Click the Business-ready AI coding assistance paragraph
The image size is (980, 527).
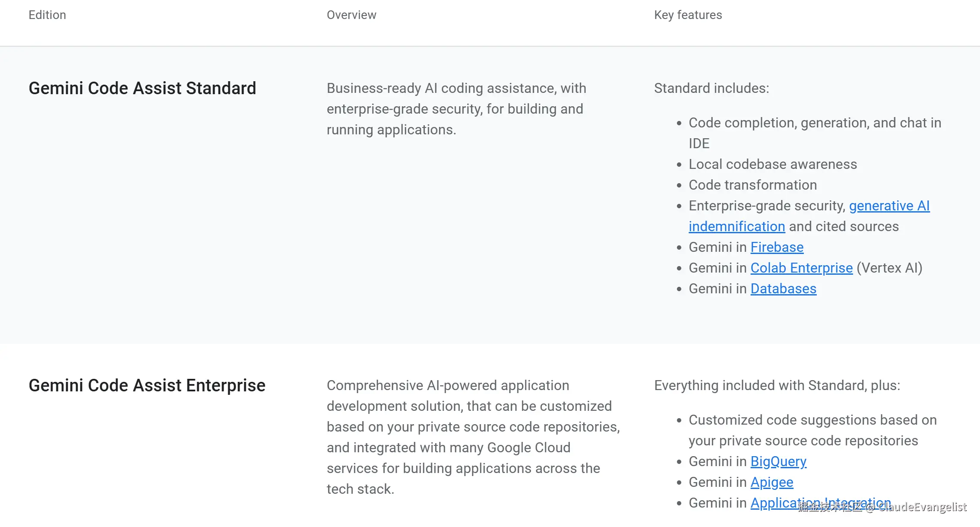click(456, 109)
